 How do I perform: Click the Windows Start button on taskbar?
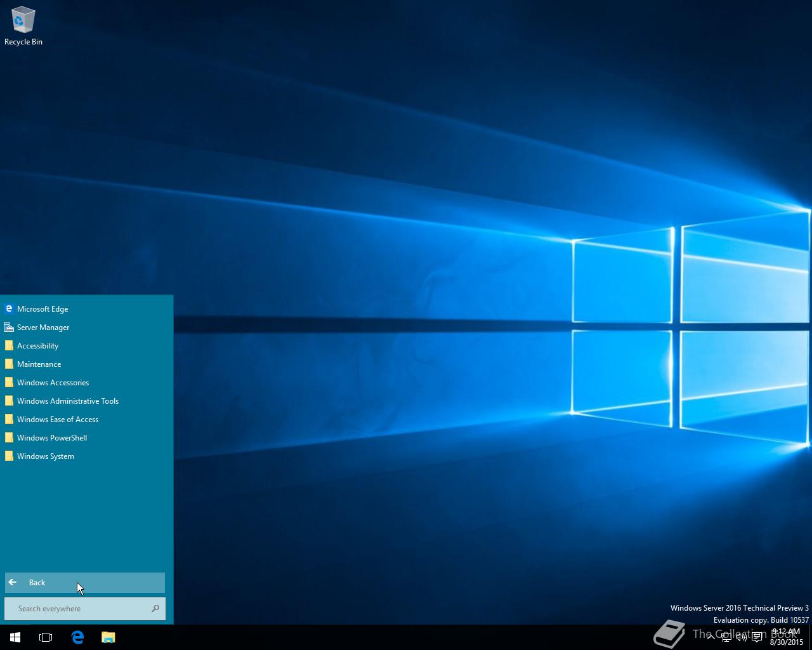coord(15,637)
